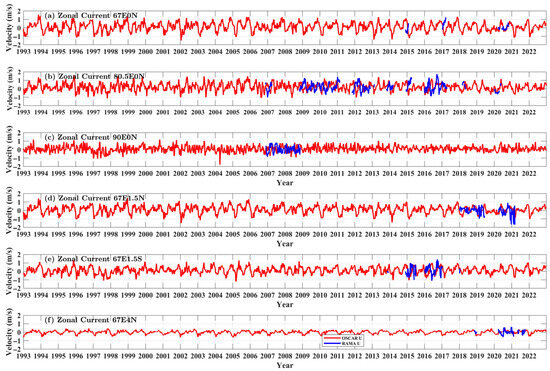This screenshot has width=550, height=371.
Task: Click the deep negative spike in 2004 on panel (c)
Action: [x=220, y=158]
